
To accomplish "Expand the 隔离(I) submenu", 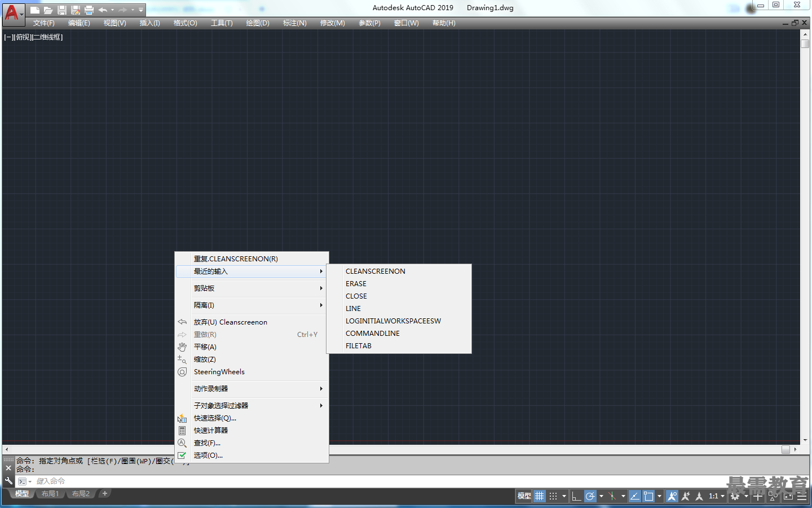I will 252,305.
